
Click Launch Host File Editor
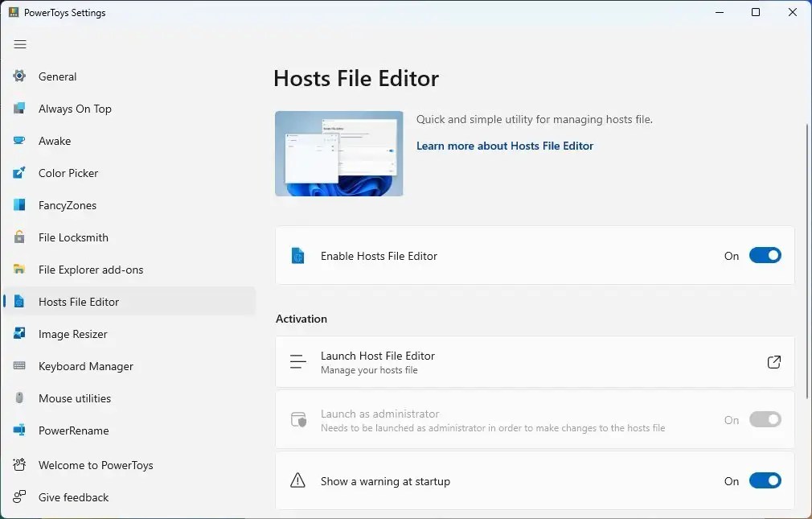pos(378,356)
